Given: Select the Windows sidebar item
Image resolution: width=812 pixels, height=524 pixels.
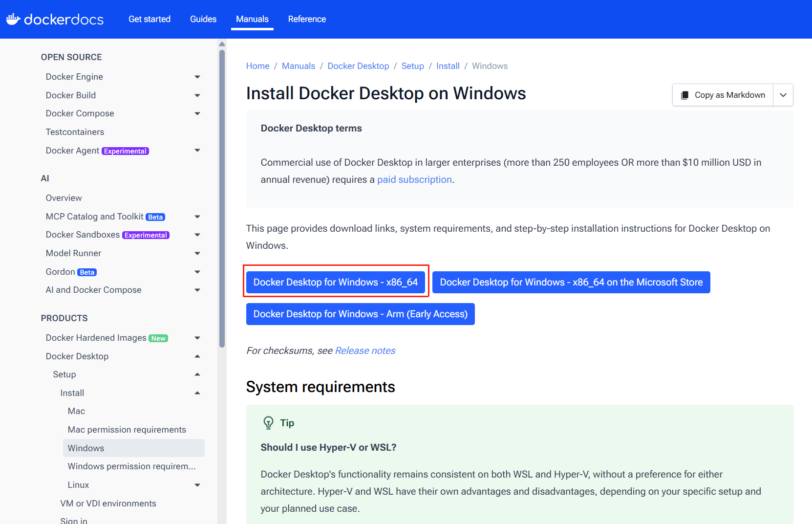Looking at the screenshot, I should 133,448.
